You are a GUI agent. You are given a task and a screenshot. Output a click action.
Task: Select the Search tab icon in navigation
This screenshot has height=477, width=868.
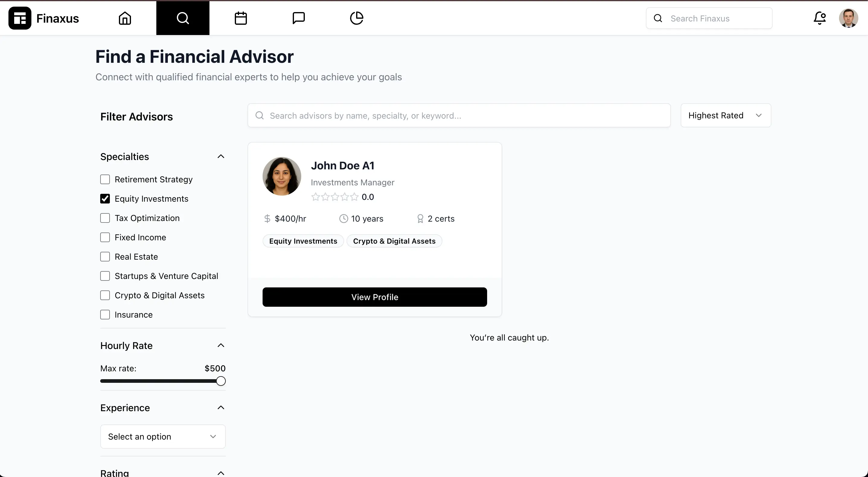tap(183, 18)
